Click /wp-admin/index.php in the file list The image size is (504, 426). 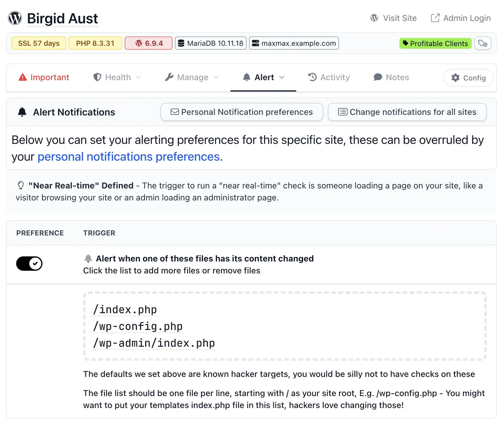click(154, 343)
